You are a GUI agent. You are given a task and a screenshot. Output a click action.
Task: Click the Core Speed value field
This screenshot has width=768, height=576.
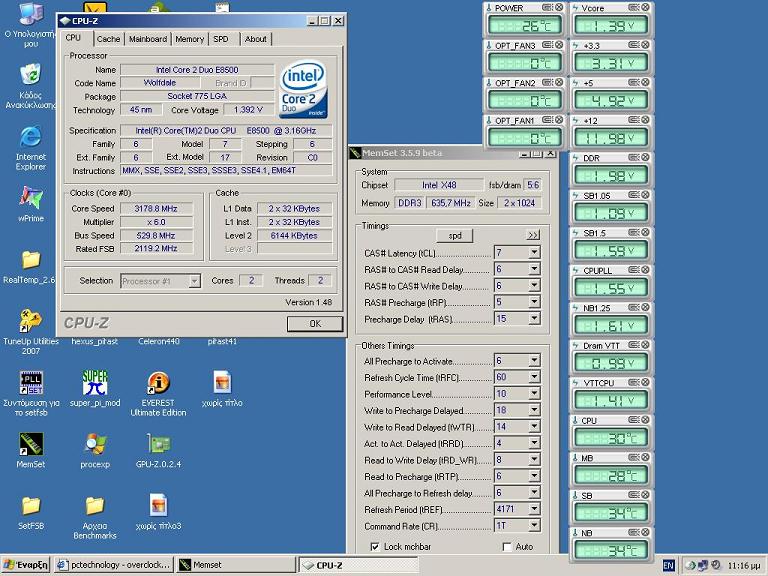point(156,209)
